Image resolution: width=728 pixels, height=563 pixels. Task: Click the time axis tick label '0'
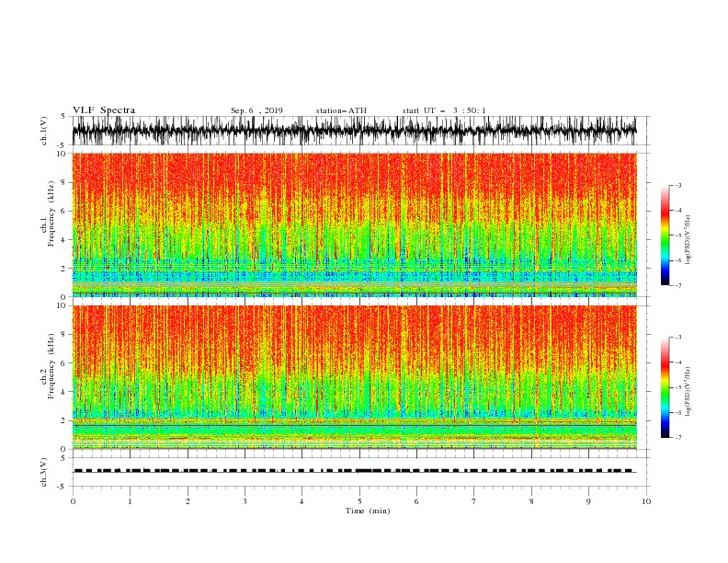point(73,501)
